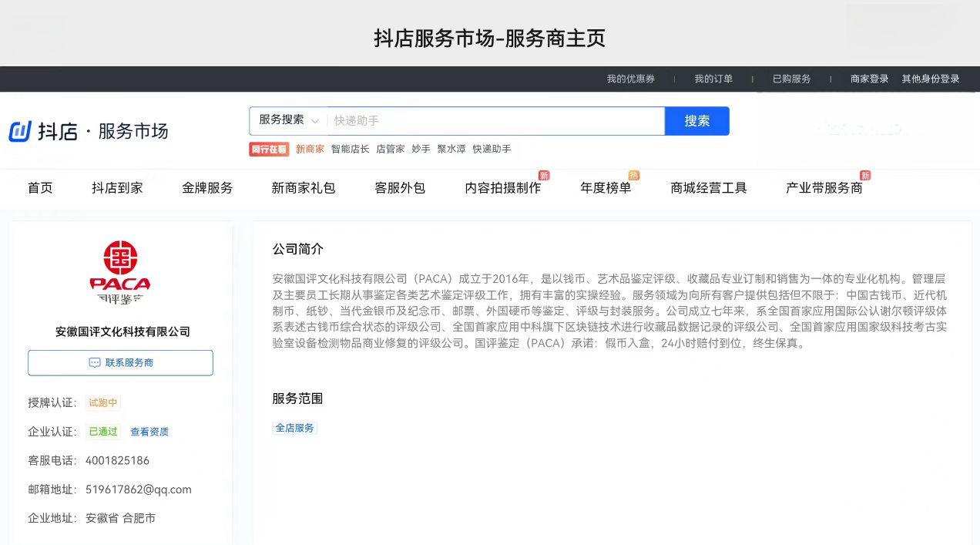
Task: Click the blue 搜索 button
Action: pyautogui.click(x=696, y=121)
